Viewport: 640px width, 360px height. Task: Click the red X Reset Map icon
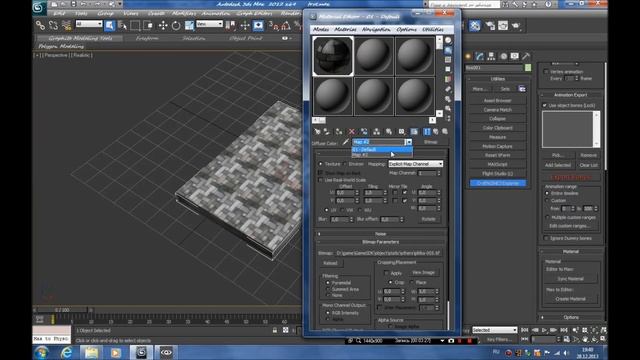coord(351,131)
